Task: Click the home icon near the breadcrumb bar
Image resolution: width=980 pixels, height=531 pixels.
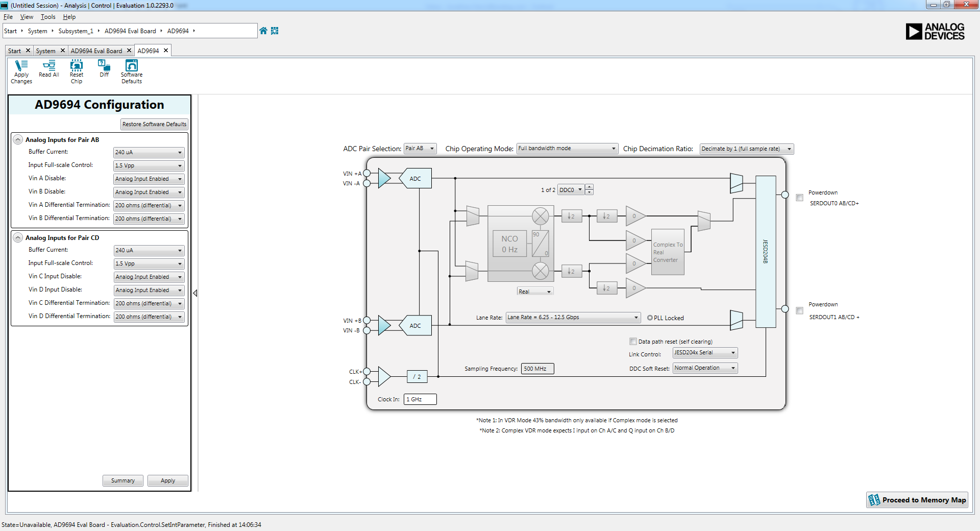Action: (263, 31)
